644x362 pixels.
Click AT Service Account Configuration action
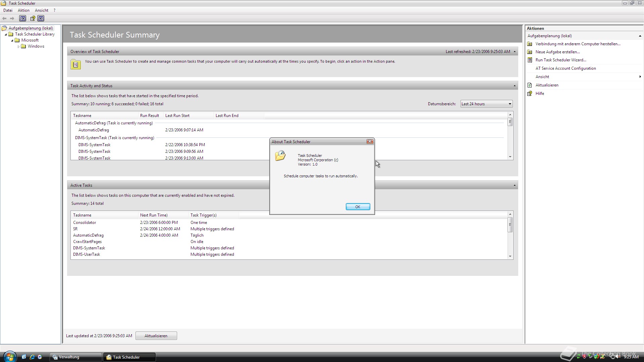point(566,68)
